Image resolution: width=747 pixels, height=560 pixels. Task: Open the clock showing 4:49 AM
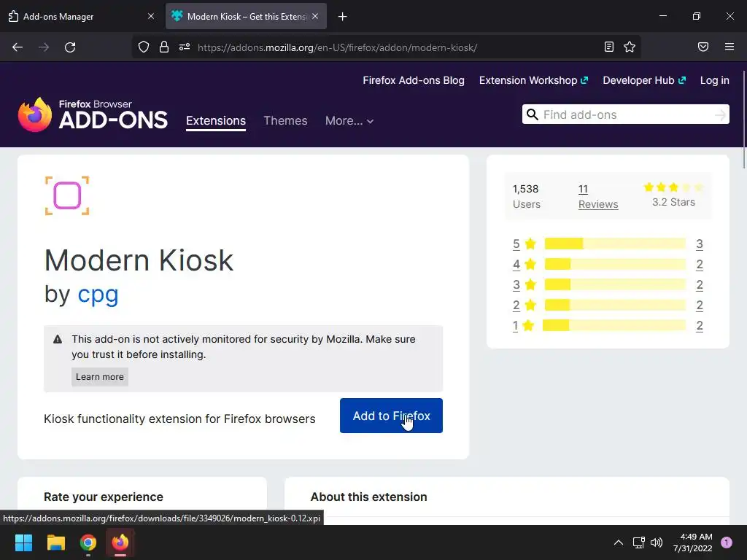pyautogui.click(x=693, y=542)
